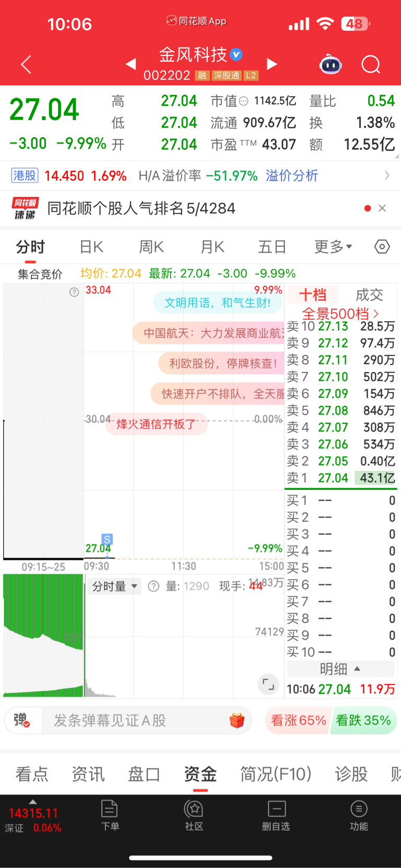Open chart settings hexagon icon

tap(382, 247)
